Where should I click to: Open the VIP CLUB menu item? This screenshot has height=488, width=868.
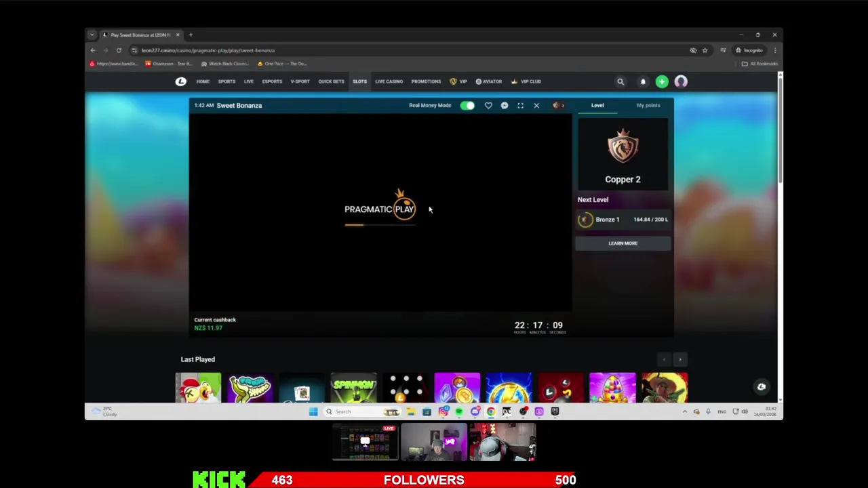(526, 81)
